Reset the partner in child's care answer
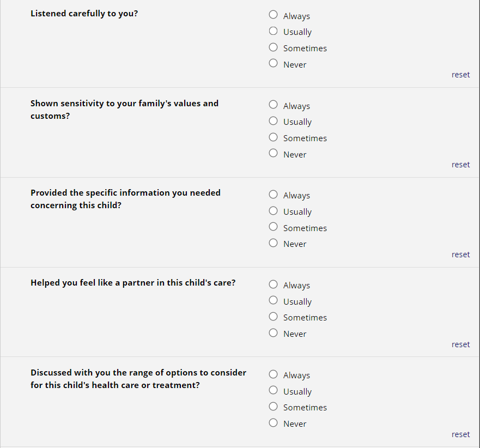The width and height of the screenshot is (480, 448). [460, 344]
